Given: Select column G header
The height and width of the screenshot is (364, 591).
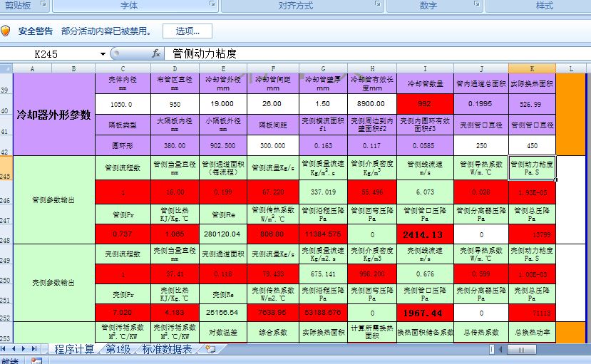Looking at the screenshot, I should [323, 68].
